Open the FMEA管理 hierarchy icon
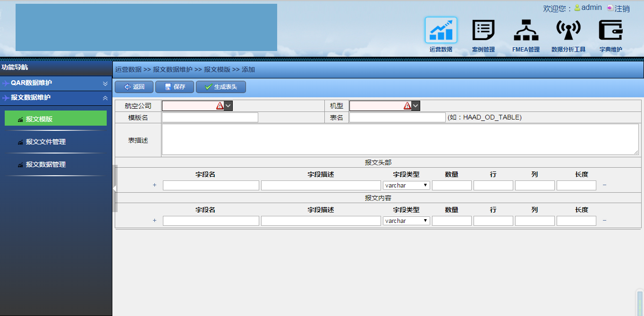 [x=526, y=30]
